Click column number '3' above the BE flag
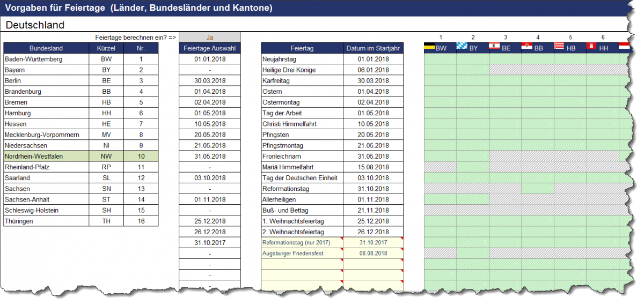Image resolution: width=644 pixels, height=305 pixels. click(506, 38)
